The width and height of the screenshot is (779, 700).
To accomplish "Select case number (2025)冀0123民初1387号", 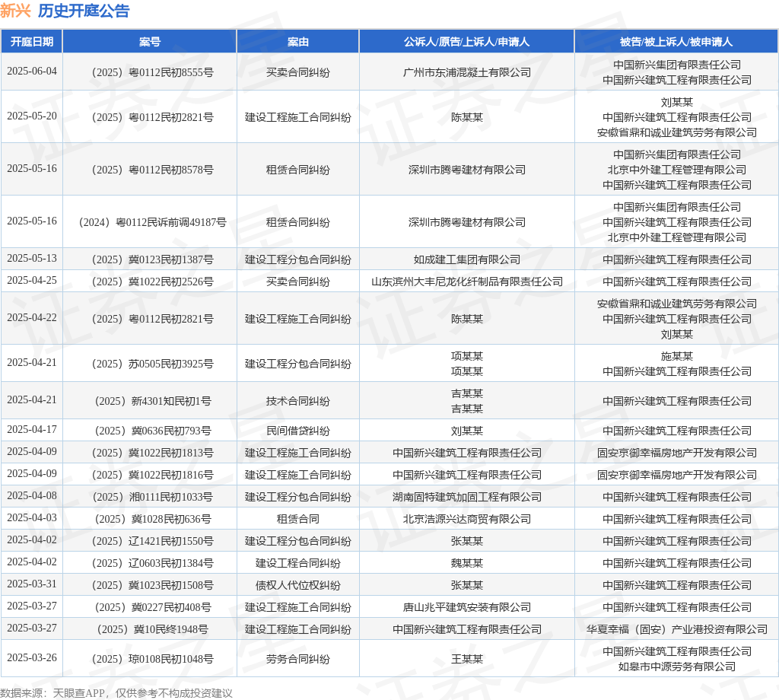I will (x=152, y=259).
